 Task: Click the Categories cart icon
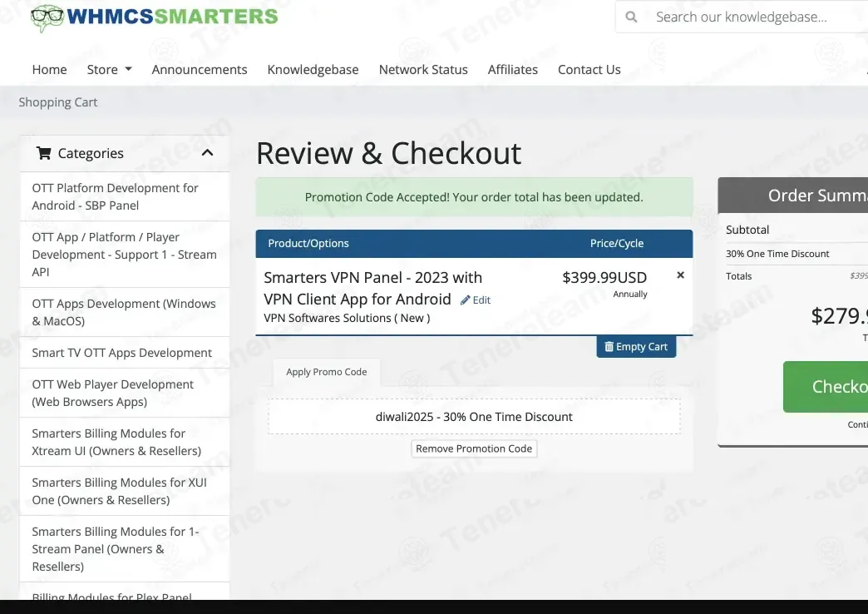[x=44, y=153]
